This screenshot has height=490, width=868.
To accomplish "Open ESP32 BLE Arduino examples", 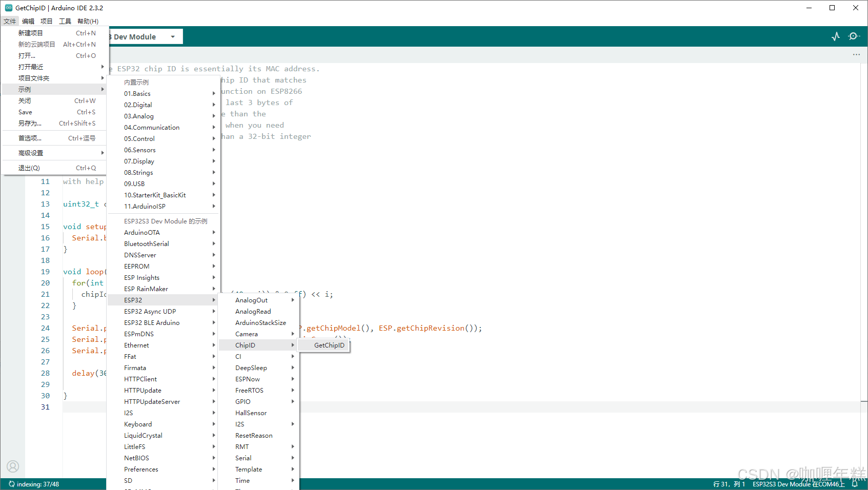I will click(x=163, y=322).
